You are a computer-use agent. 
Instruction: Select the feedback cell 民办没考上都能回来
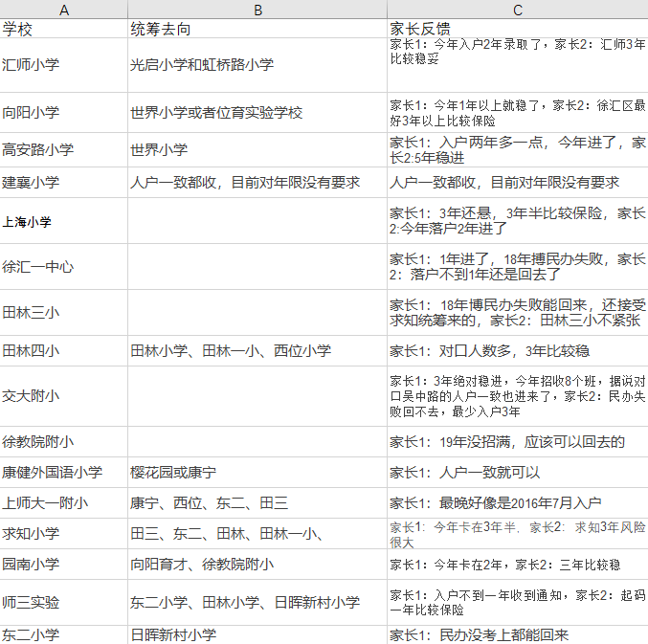click(518, 634)
